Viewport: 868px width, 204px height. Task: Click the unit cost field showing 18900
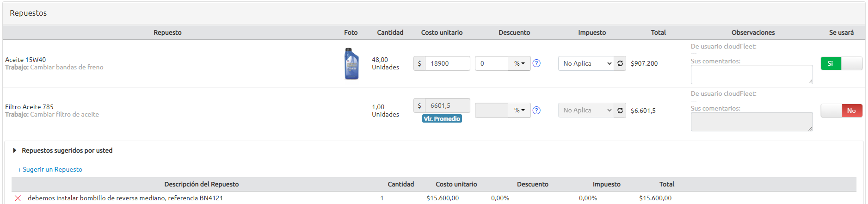tap(447, 63)
